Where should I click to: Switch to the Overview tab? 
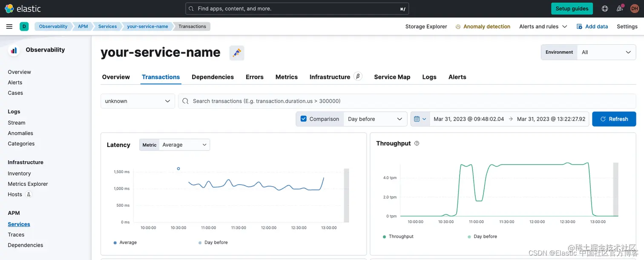point(116,77)
